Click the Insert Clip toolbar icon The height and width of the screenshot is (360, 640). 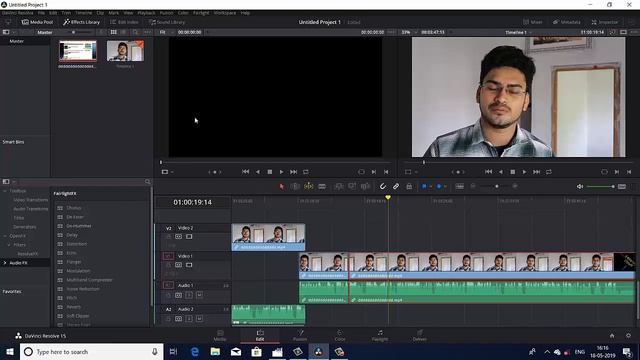[x=338, y=187]
